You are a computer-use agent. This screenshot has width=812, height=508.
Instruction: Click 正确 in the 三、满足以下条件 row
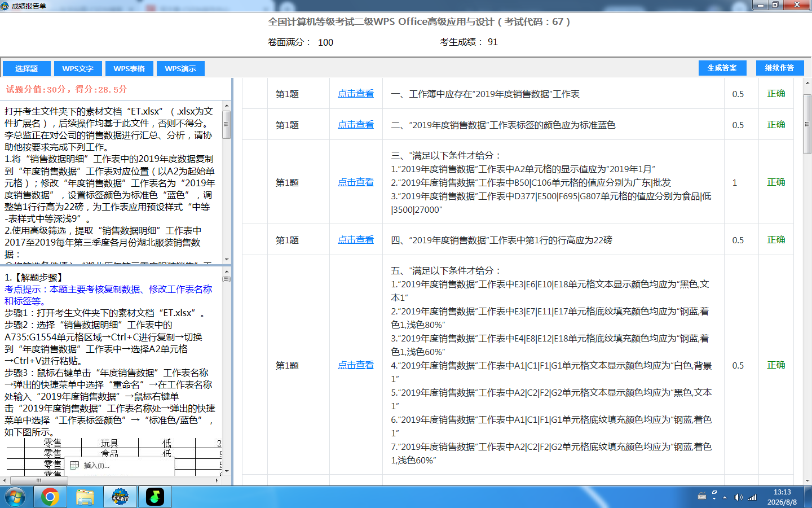coord(776,182)
